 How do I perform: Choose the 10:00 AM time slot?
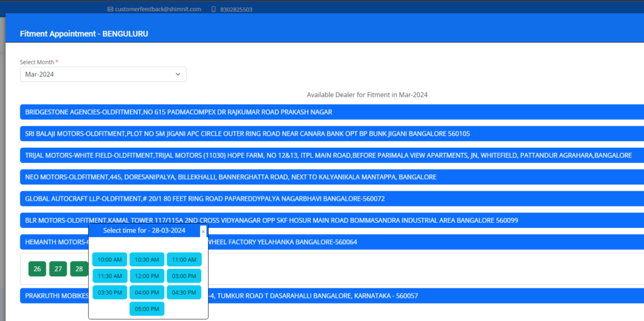109,259
